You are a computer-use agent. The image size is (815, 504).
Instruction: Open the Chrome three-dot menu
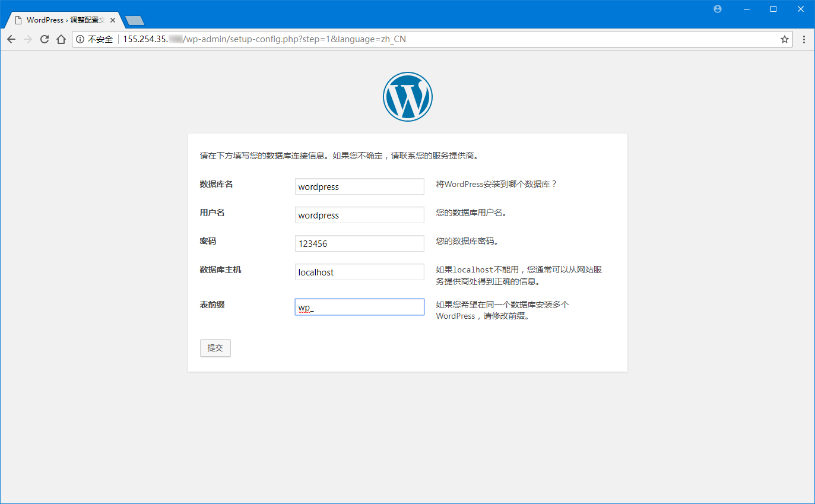tap(804, 39)
